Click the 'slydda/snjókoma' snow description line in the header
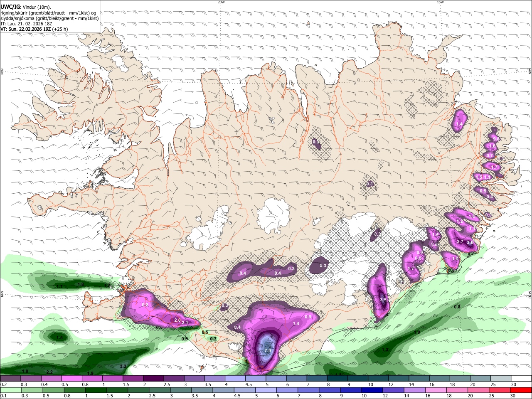The width and height of the screenshot is (532, 399). (x=49, y=18)
